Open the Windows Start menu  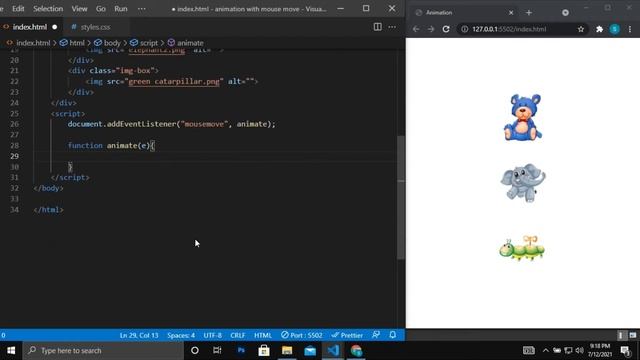[11, 351]
